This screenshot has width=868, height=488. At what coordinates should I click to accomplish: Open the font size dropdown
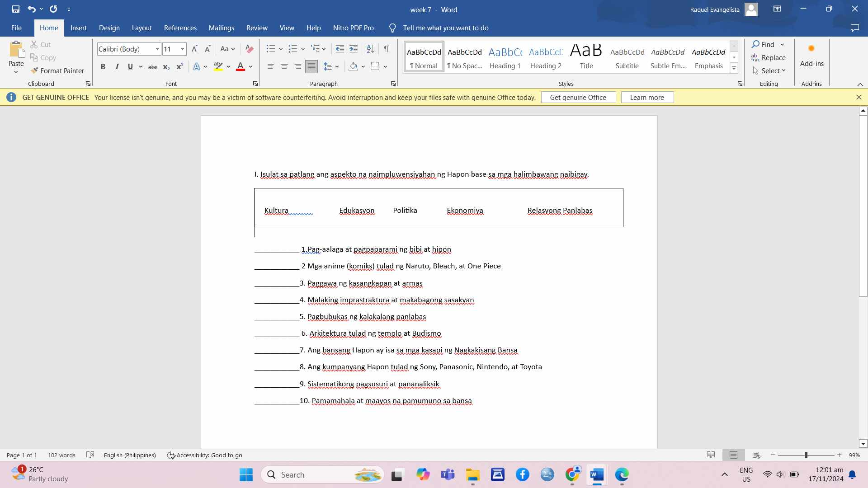coord(183,49)
